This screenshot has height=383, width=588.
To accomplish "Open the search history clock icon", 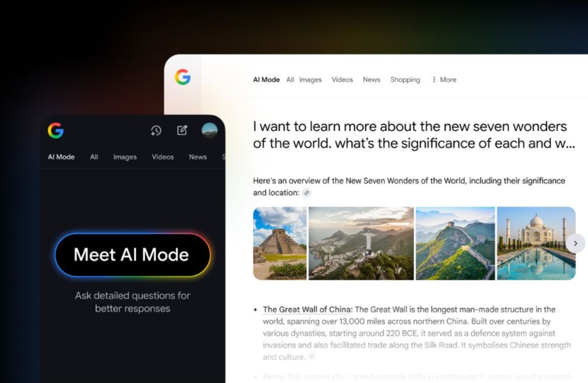I will (x=156, y=131).
